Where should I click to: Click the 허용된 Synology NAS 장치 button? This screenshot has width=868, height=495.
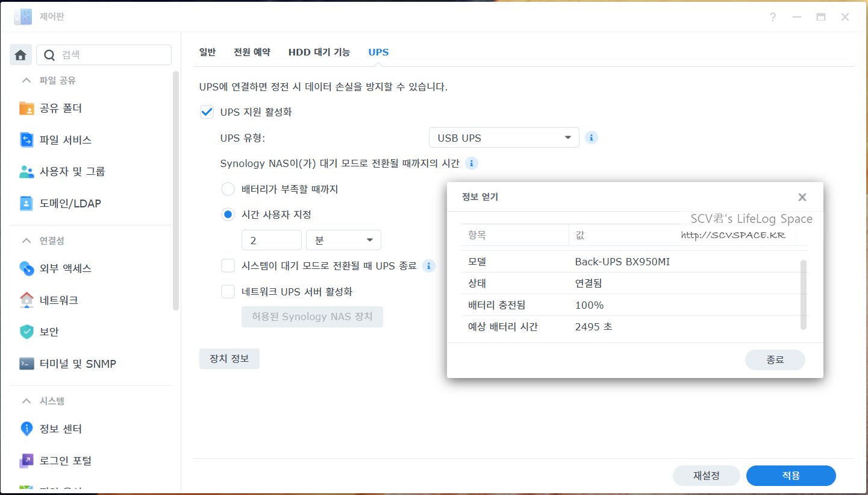click(x=312, y=317)
